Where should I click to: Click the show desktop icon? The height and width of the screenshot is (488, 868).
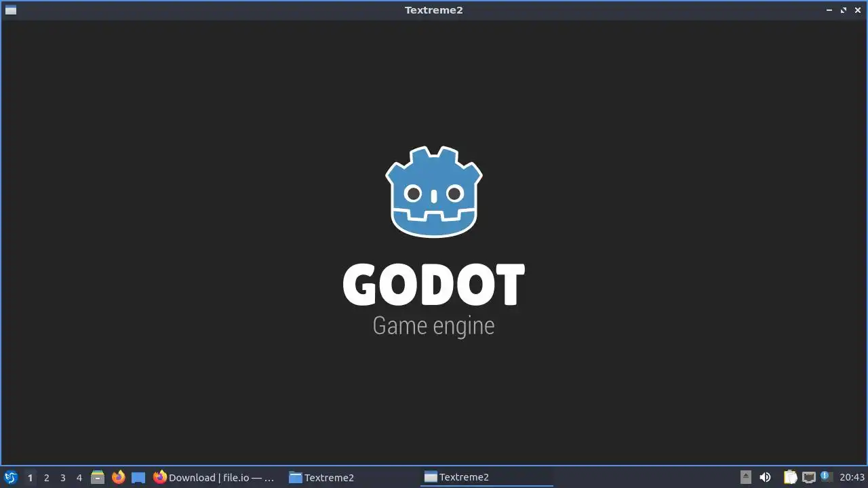coord(138,477)
